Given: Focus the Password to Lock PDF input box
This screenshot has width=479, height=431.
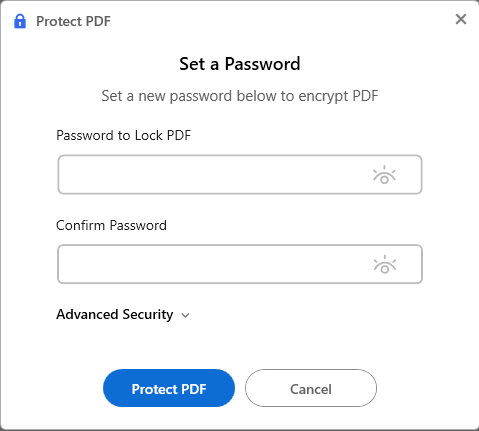Looking at the screenshot, I should point(240,174).
